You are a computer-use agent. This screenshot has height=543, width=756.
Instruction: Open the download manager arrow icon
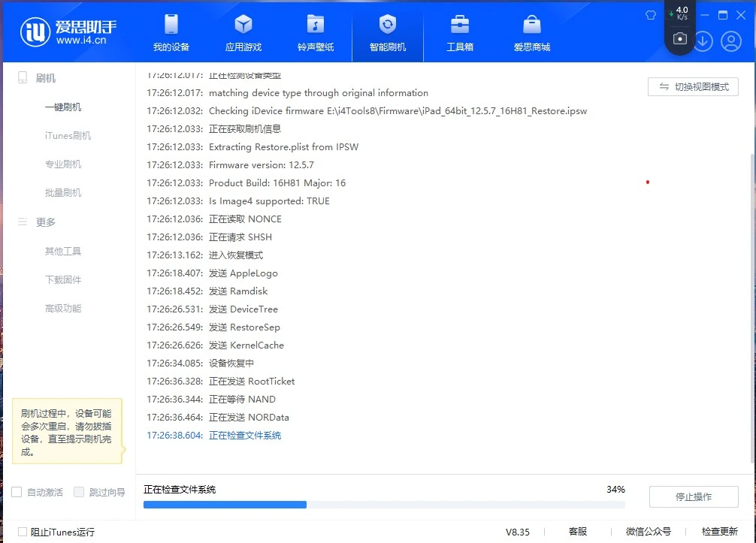(703, 41)
